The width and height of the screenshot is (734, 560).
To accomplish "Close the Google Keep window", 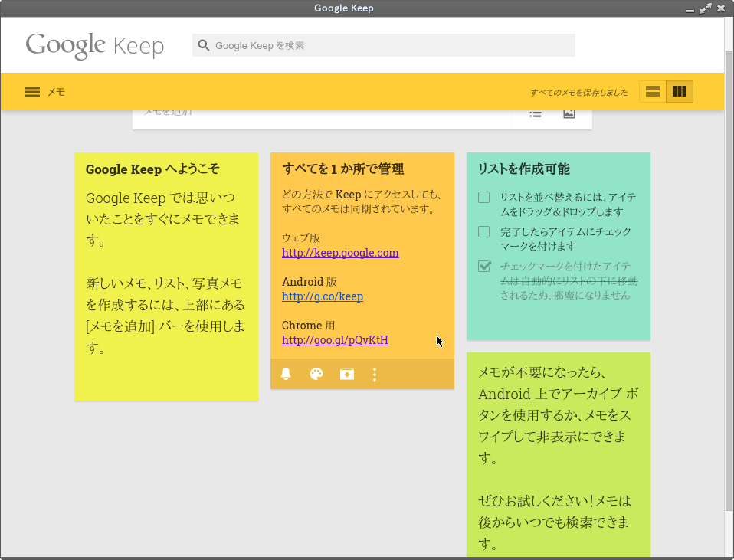I will point(721,8).
